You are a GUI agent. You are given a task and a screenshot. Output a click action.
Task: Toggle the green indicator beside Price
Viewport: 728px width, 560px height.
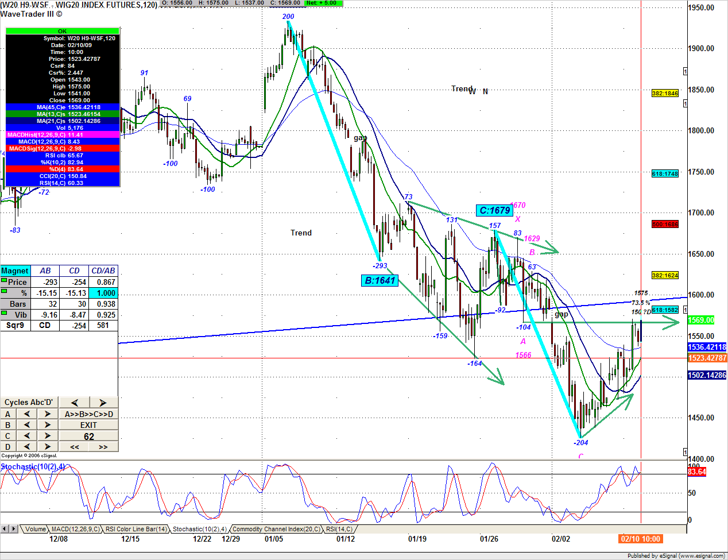(x=4, y=280)
